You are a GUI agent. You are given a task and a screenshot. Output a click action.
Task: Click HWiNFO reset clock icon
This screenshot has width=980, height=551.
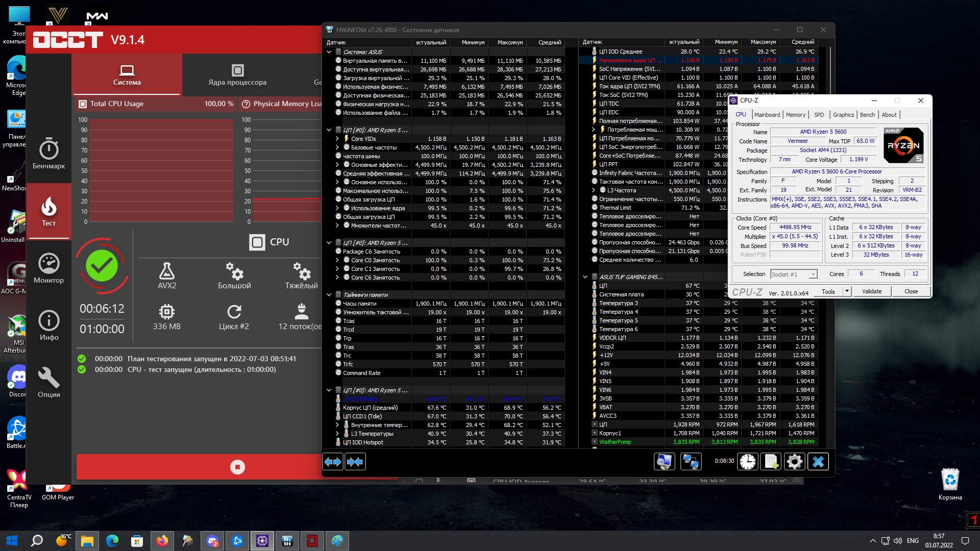point(748,462)
